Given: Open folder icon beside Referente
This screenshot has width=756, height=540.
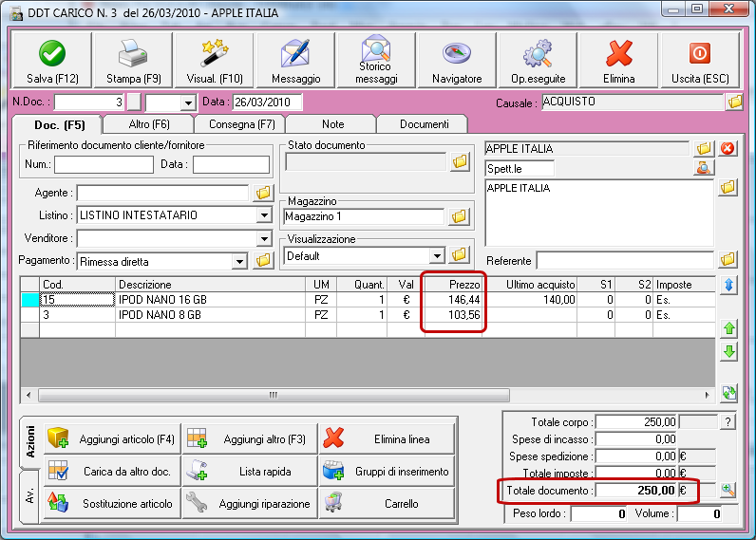Looking at the screenshot, I should [728, 260].
